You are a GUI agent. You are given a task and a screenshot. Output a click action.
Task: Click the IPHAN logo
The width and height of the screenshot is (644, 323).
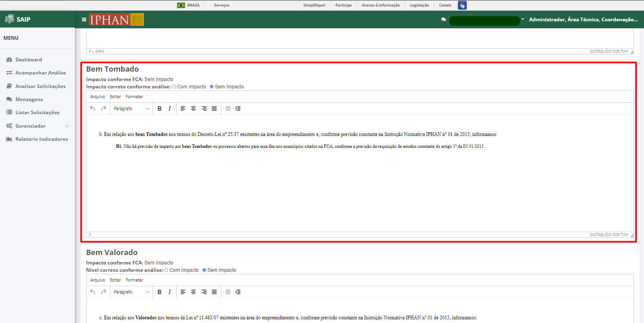coord(117,20)
